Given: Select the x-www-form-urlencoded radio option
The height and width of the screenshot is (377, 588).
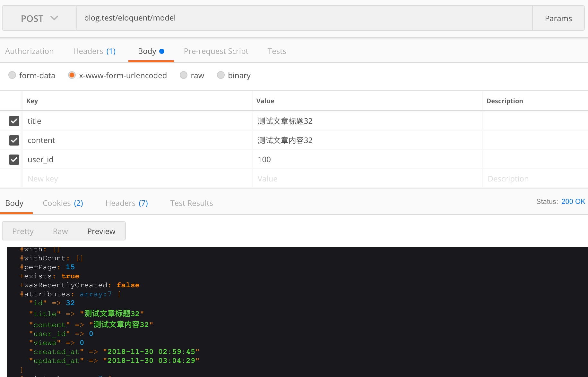Looking at the screenshot, I should pos(72,75).
